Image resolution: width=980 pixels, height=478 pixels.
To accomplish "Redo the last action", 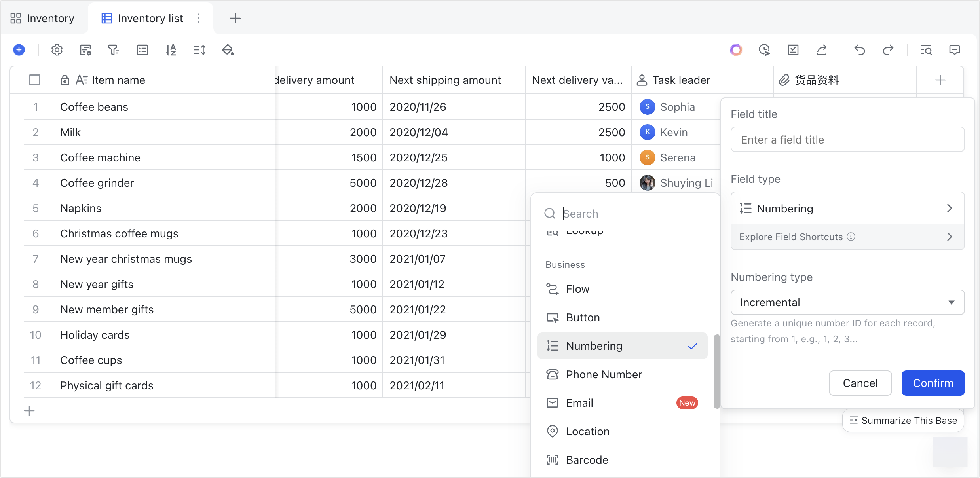I will pos(888,50).
